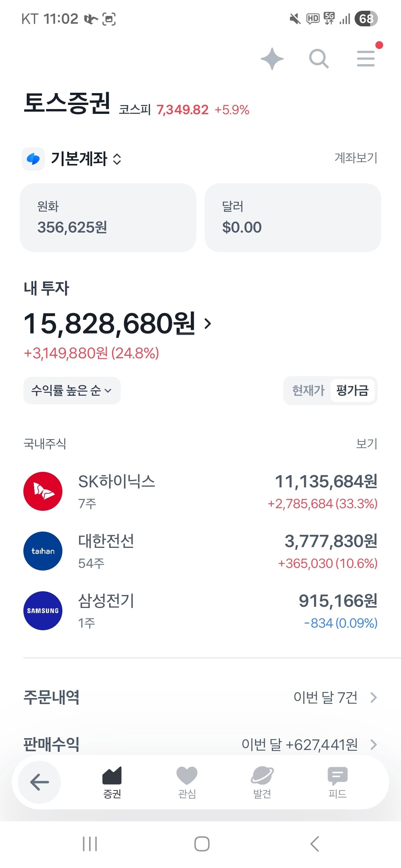This screenshot has width=401, height=868.
Task: Tap the taihan 대한전선 logo
Action: tap(43, 551)
